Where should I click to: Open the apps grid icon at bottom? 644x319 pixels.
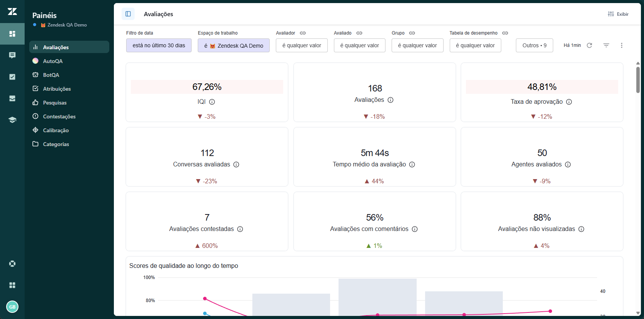tap(12, 285)
